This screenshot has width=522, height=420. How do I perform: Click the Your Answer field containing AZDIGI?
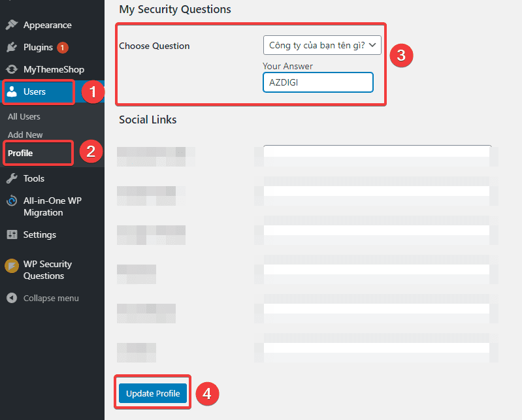click(318, 82)
